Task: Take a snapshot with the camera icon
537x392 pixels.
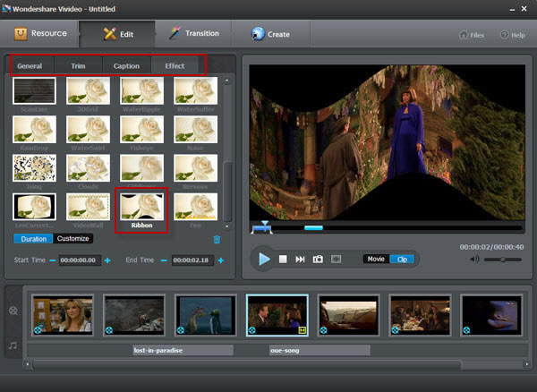Action: pos(318,260)
